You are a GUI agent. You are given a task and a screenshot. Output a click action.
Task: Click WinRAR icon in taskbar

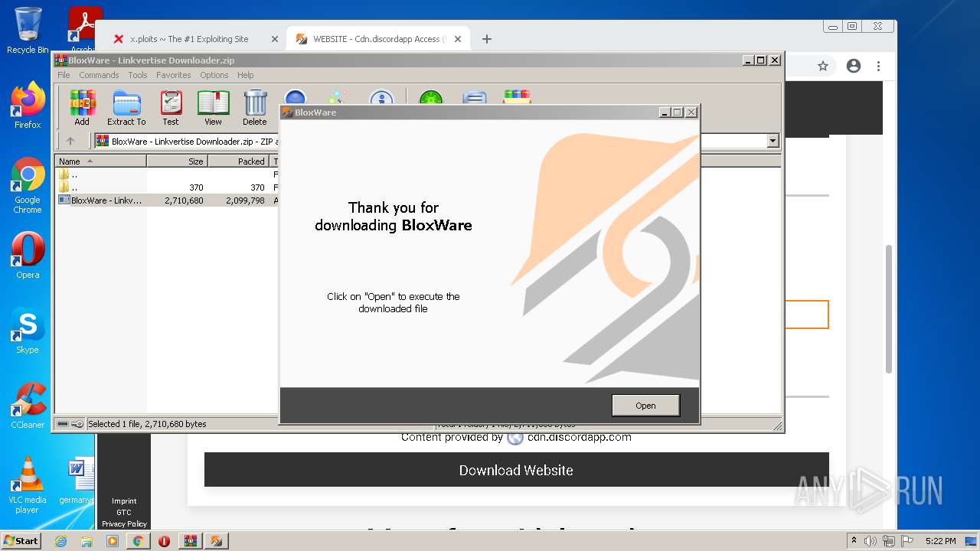pos(190,541)
